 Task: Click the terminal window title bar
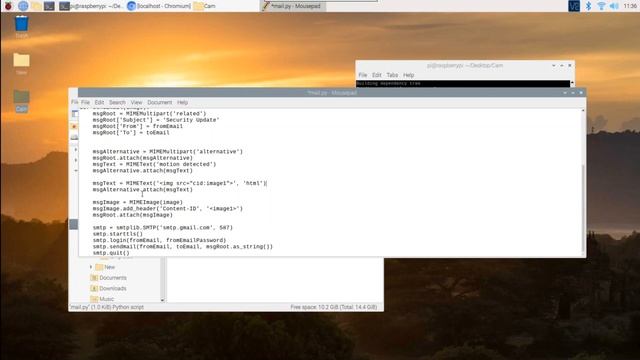click(x=464, y=66)
